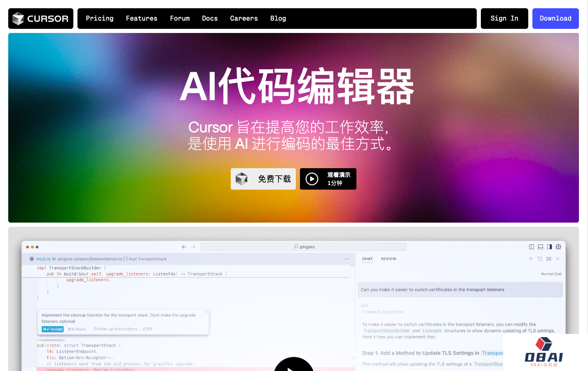Click the 观看演示 watch demo button

point(328,179)
